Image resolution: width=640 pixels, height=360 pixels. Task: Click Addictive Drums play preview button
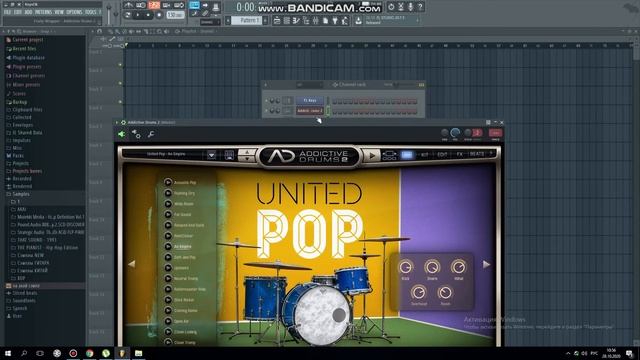[372, 156]
